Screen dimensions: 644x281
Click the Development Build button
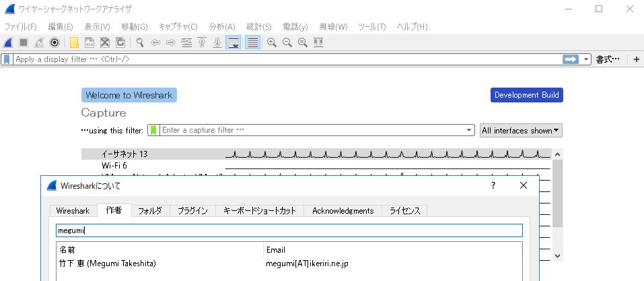click(526, 95)
